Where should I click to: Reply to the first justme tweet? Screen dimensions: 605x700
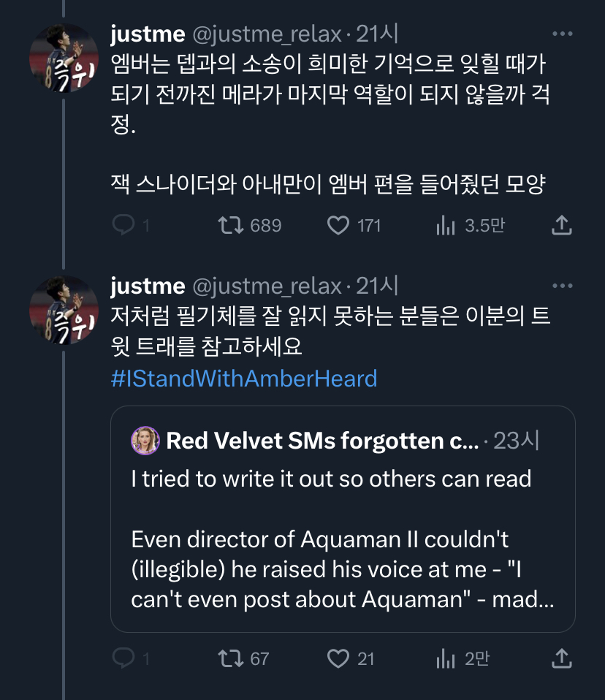(123, 226)
